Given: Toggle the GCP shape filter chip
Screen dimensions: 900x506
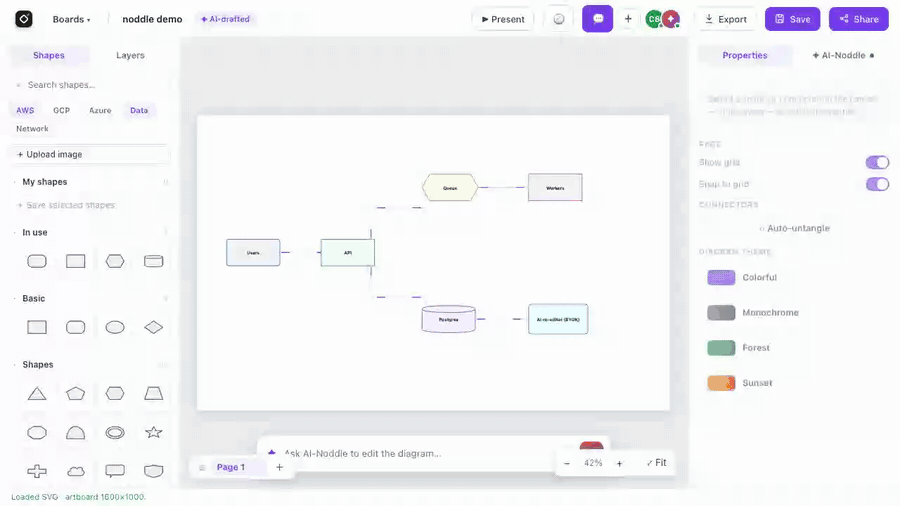Looking at the screenshot, I should (61, 110).
